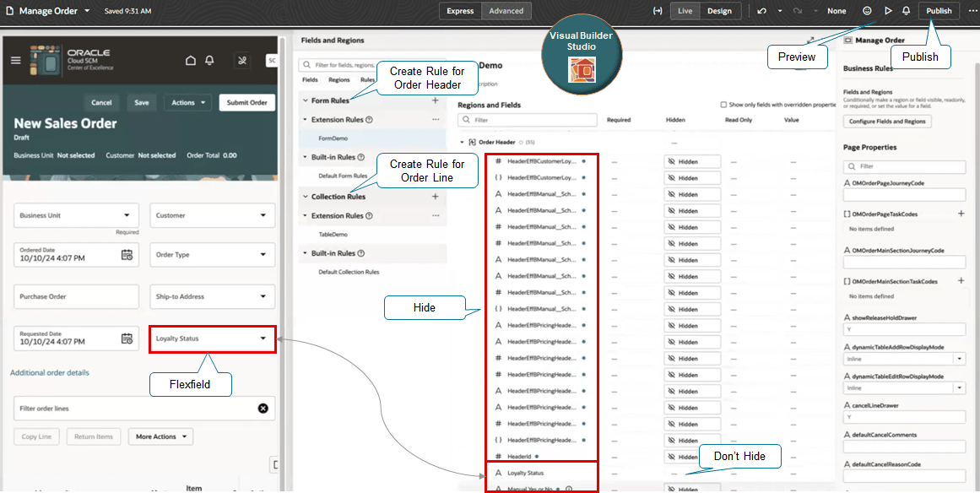
Task: Click the Regions and Fields Filter input
Action: click(x=528, y=120)
